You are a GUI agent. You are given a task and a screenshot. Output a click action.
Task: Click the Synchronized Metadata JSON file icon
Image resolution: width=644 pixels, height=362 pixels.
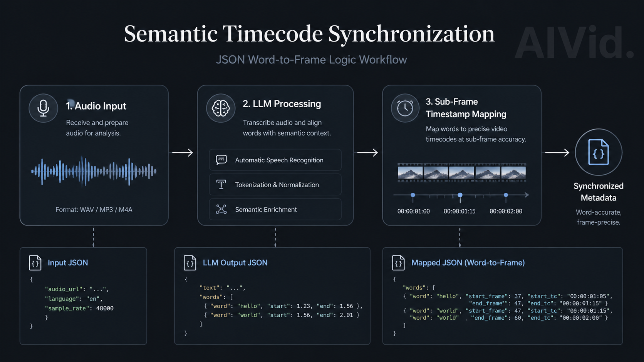click(x=599, y=152)
